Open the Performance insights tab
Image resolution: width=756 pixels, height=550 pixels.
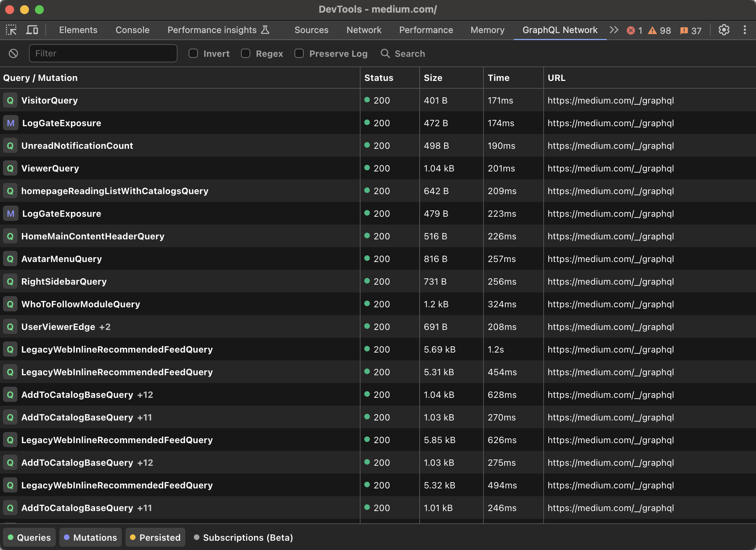(x=212, y=30)
